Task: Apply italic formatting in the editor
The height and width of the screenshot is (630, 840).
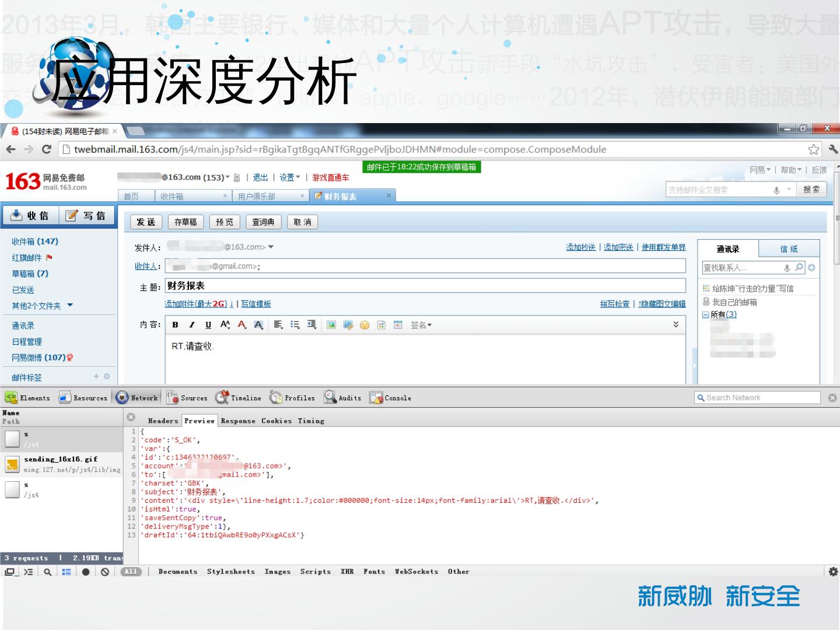Action: pos(191,325)
